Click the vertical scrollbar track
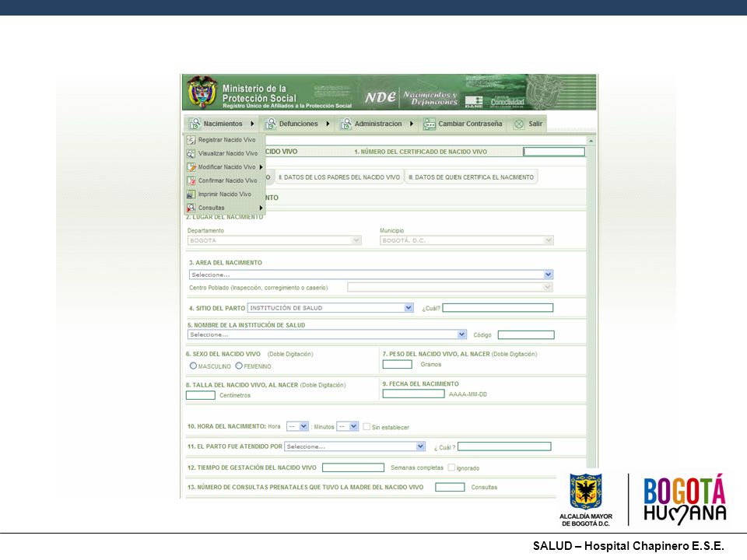This screenshot has height=560, width=747. coord(591,305)
